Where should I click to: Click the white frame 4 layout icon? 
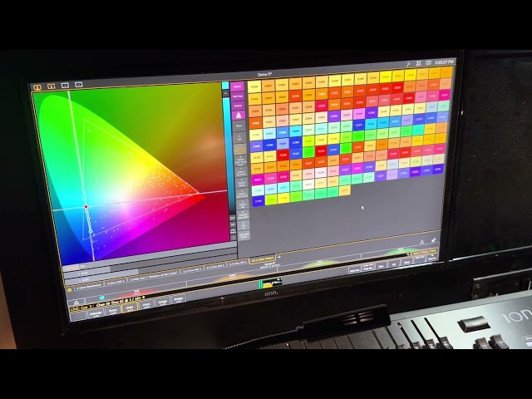click(x=78, y=85)
